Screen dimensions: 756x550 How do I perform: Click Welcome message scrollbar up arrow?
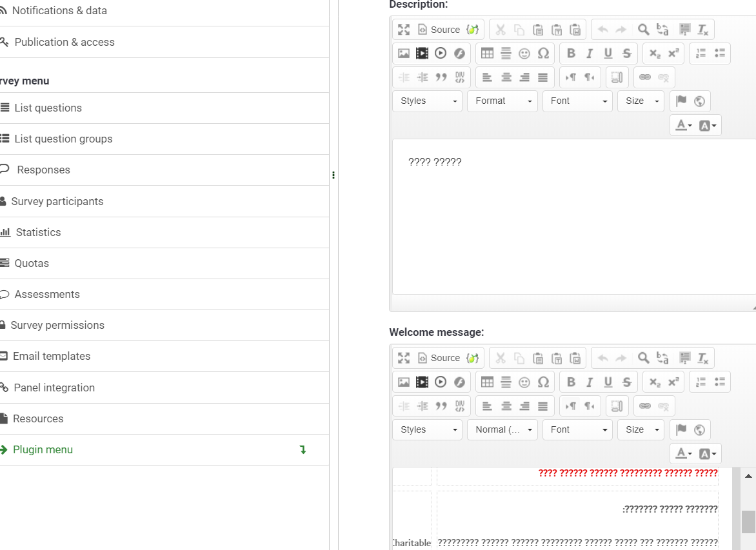tap(748, 476)
